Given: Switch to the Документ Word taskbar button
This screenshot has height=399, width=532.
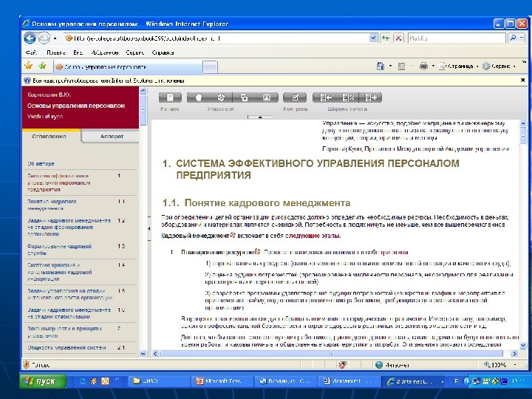Looking at the screenshot, I should coord(349,381).
